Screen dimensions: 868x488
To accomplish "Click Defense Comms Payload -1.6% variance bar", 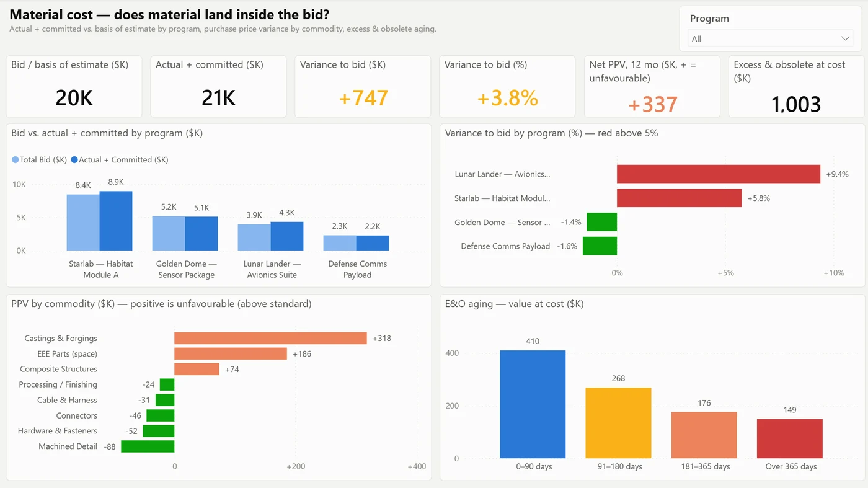I will [600, 246].
